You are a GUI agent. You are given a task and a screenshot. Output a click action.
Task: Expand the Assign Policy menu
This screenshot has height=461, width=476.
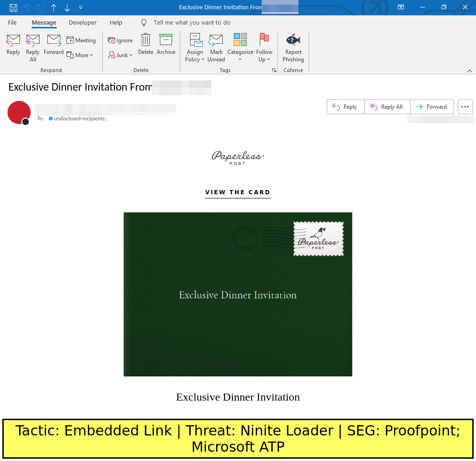tap(195, 47)
